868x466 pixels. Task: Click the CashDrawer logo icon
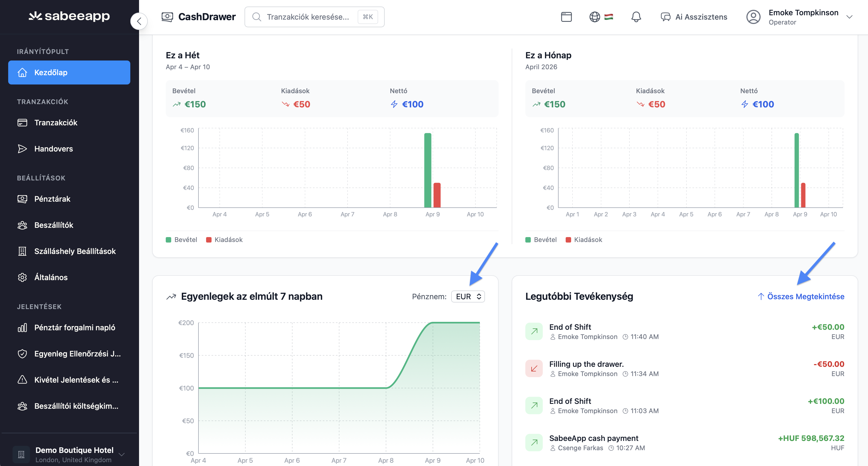167,17
